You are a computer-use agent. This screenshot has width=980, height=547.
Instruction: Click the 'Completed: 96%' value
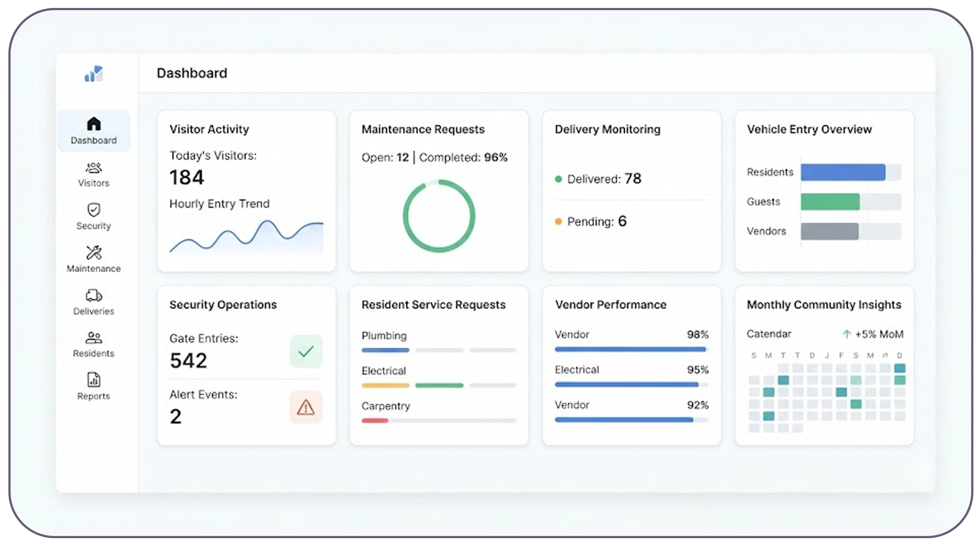463,157
